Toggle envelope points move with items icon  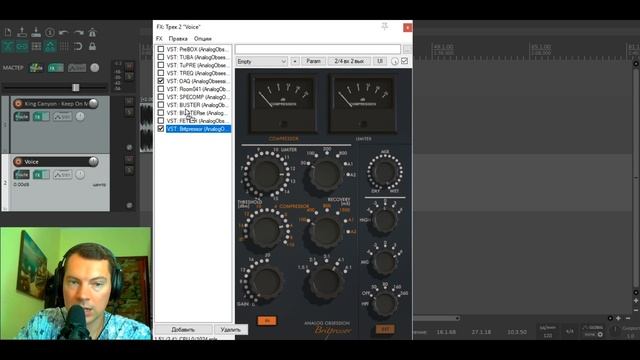tap(50, 46)
